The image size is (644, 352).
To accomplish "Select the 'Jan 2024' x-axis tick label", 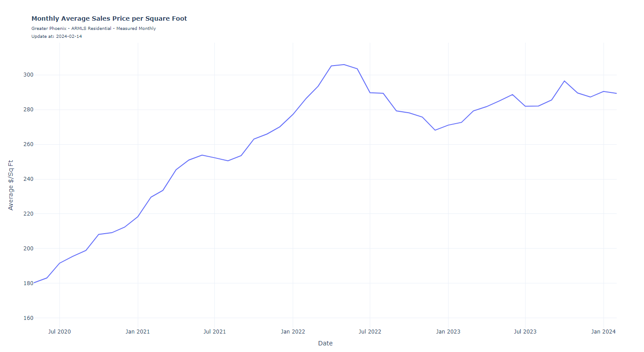I will [604, 331].
